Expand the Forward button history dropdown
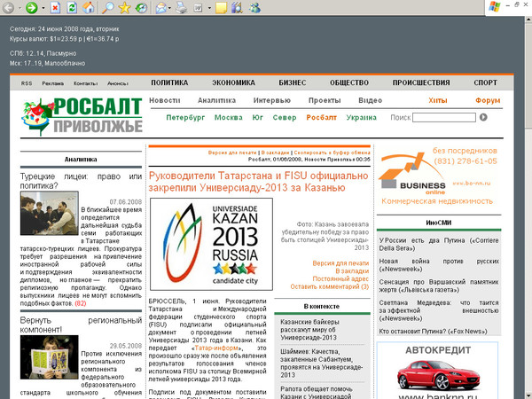The height and width of the screenshot is (399, 532). pos(42,8)
